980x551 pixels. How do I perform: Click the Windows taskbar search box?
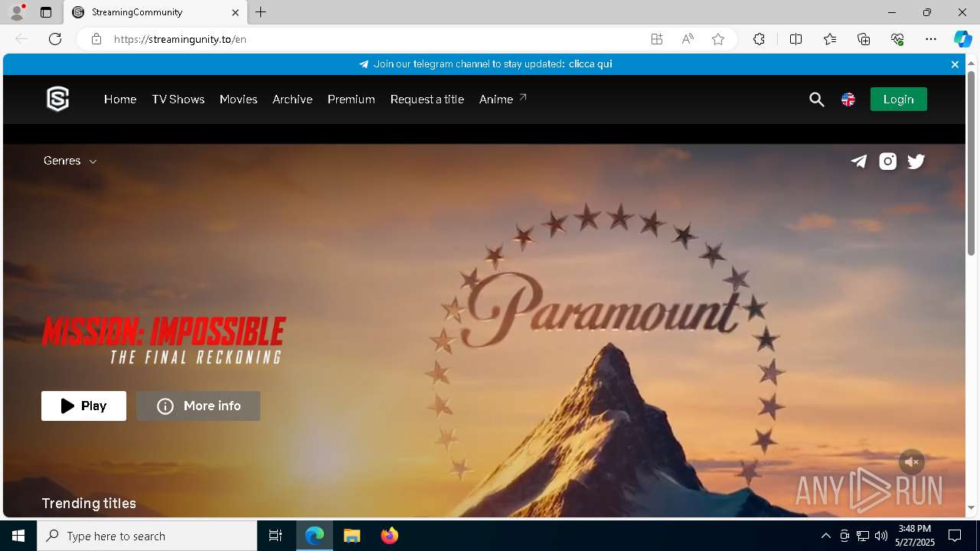tap(147, 536)
